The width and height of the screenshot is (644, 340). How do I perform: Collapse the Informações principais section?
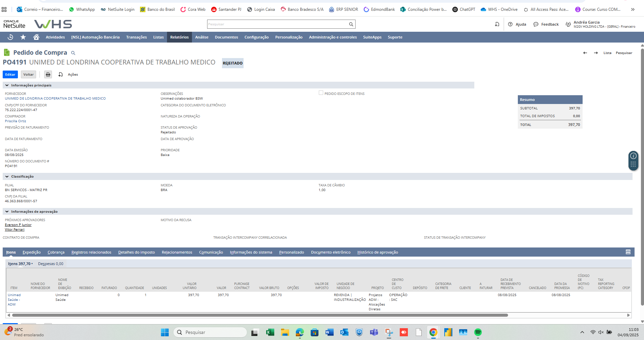tap(7, 85)
